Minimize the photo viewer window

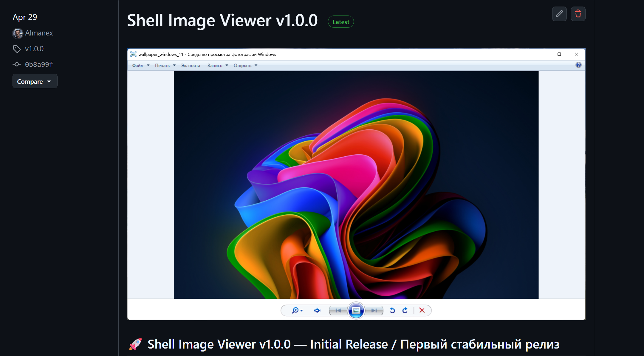click(542, 54)
